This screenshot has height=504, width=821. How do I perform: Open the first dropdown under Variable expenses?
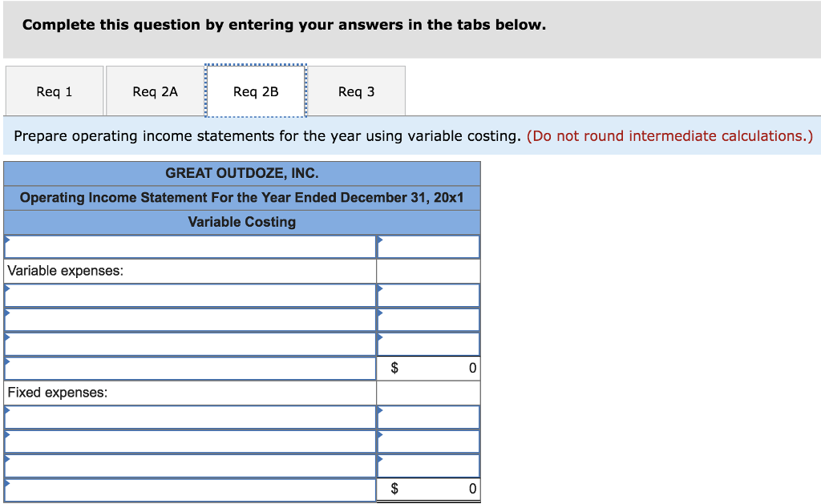pos(190,295)
